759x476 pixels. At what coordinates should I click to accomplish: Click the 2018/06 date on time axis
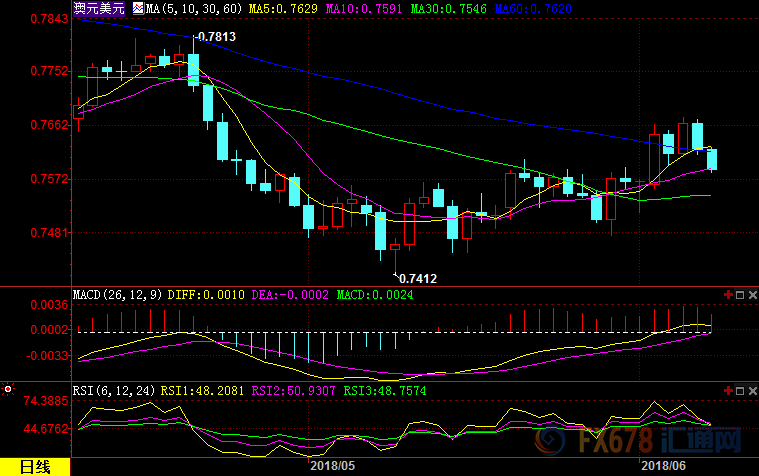point(663,466)
